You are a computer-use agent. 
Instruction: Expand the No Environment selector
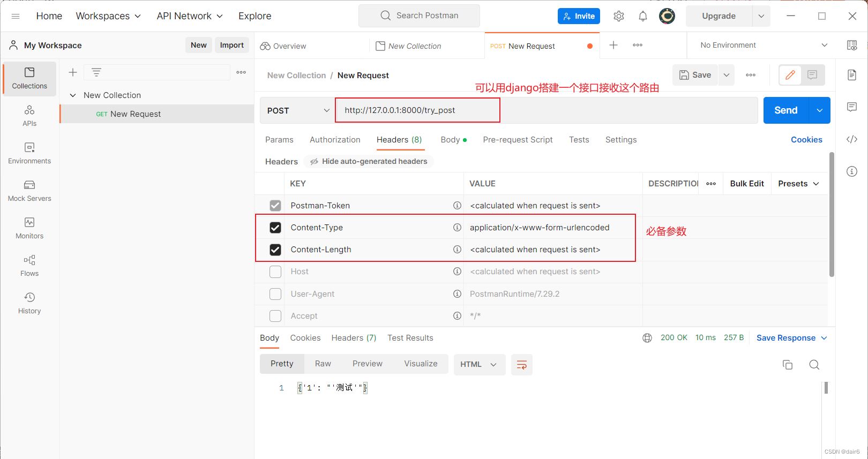coord(764,46)
